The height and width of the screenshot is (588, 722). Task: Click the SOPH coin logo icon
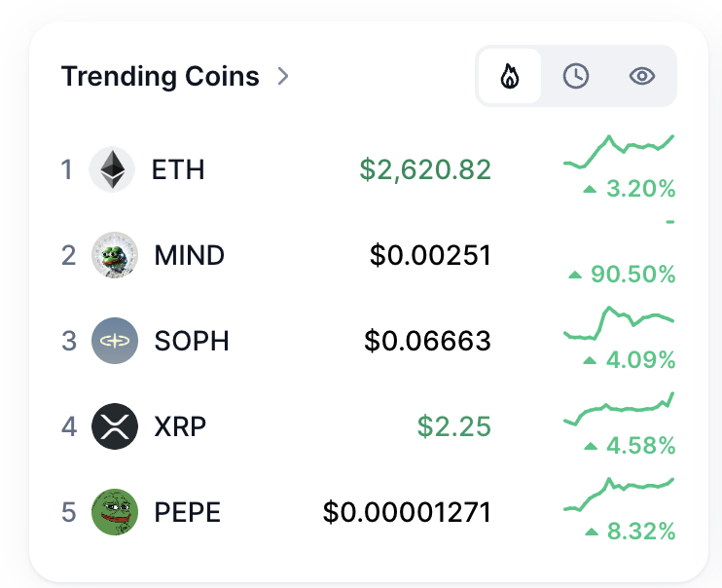[x=114, y=341]
